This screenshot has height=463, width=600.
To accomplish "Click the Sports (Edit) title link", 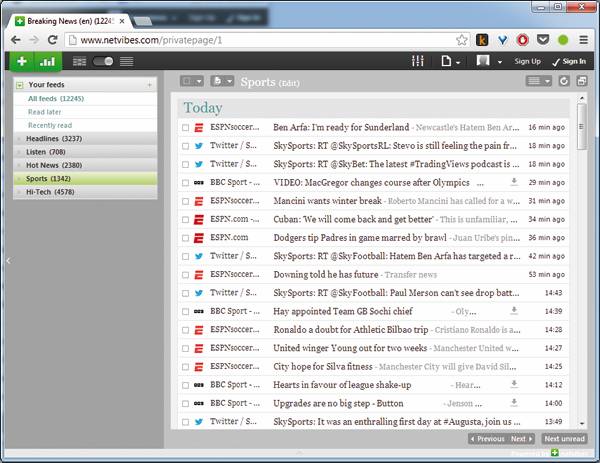I will tap(270, 82).
